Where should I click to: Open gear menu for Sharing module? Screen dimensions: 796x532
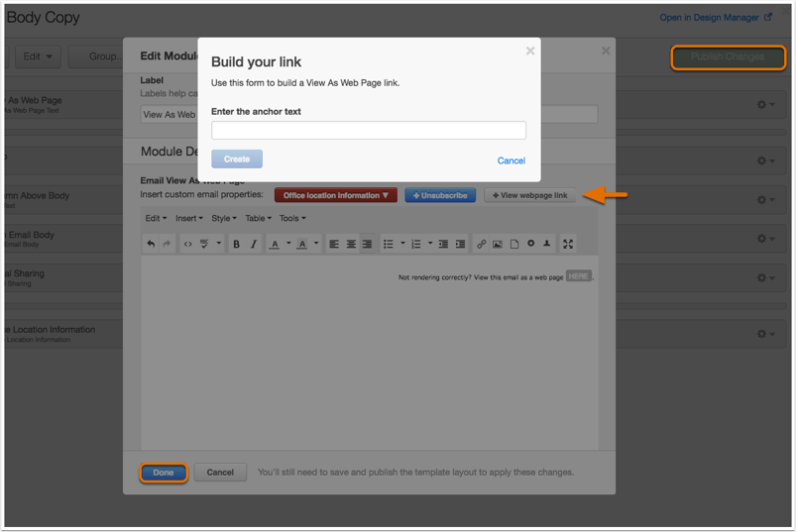coord(765,278)
